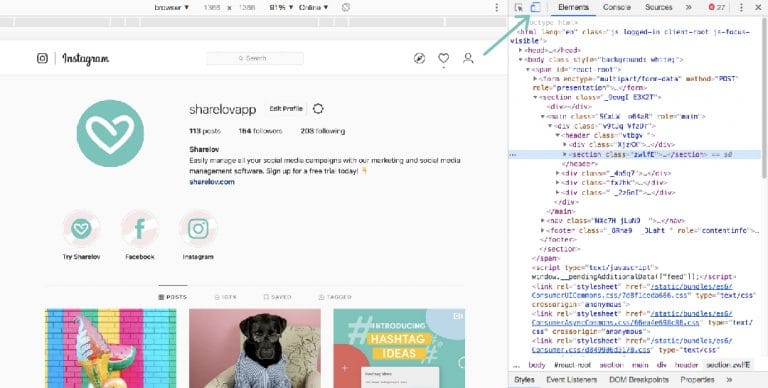The image size is (768, 388).
Task: Open the sharelov.com website link
Action: click(x=212, y=182)
